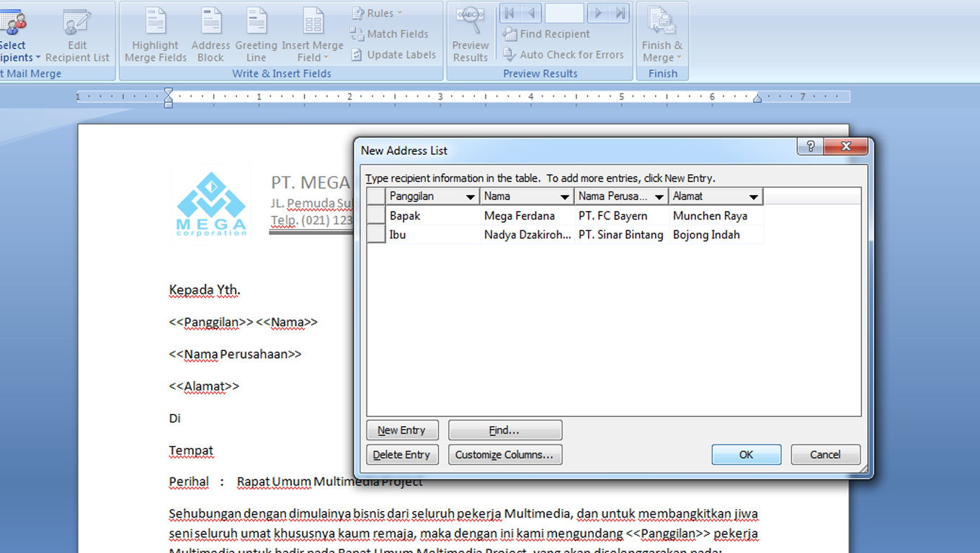This screenshot has width=980, height=553.
Task: Open the Rules menu
Action: [379, 12]
